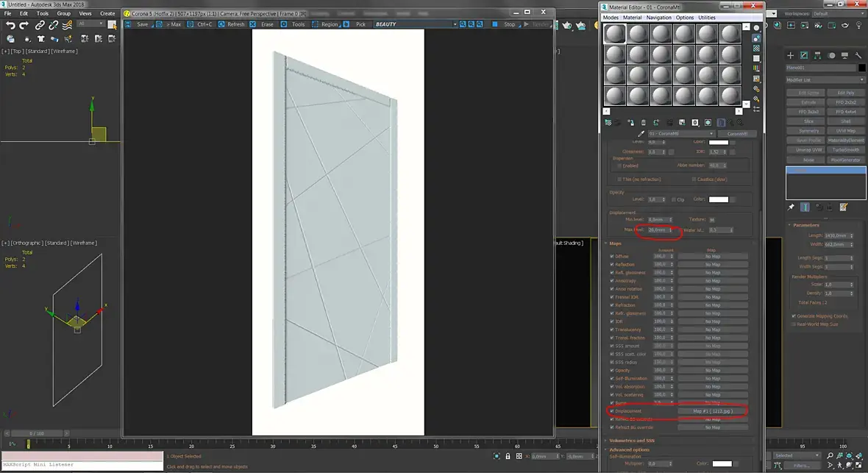
Task: Toggle the Diffuse map checkbox
Action: click(x=612, y=257)
